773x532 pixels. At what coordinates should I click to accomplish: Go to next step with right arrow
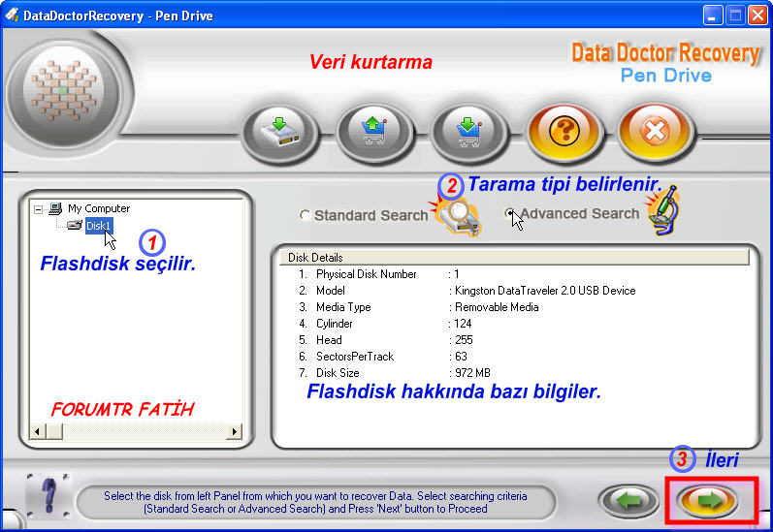click(708, 500)
